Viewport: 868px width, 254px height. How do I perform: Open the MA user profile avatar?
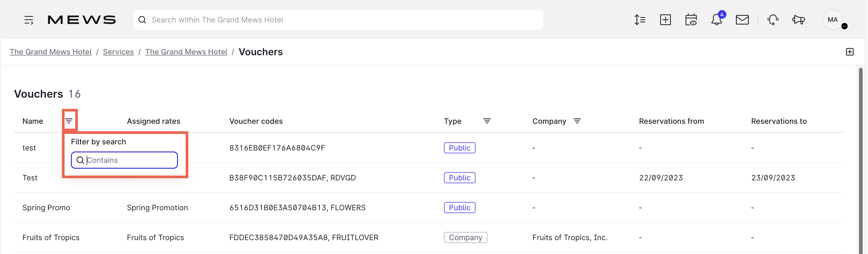[x=832, y=20]
